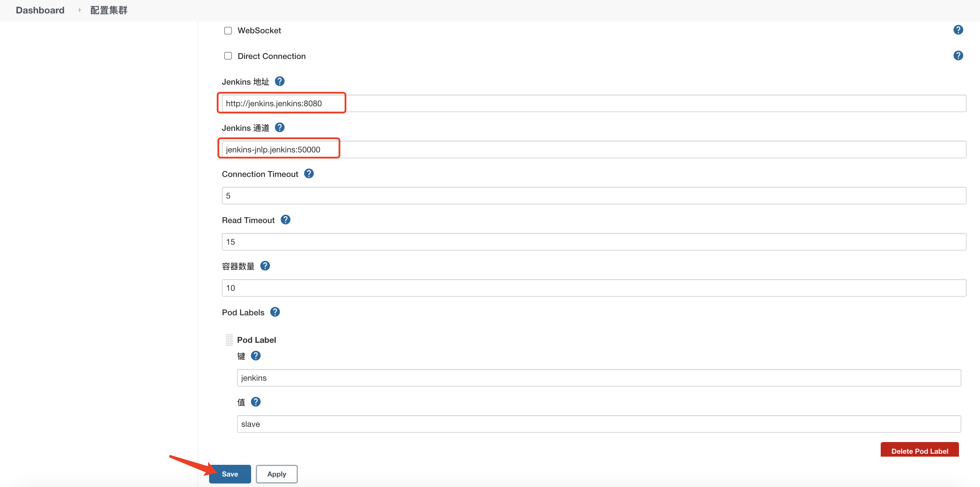Show help for Read Timeout
Image resolution: width=980 pixels, height=487 pixels.
[285, 220]
